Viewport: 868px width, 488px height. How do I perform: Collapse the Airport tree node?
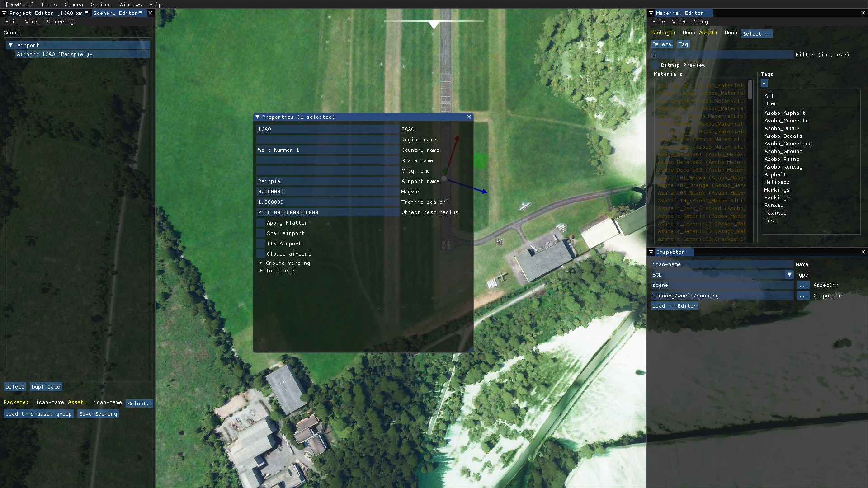pos(10,45)
